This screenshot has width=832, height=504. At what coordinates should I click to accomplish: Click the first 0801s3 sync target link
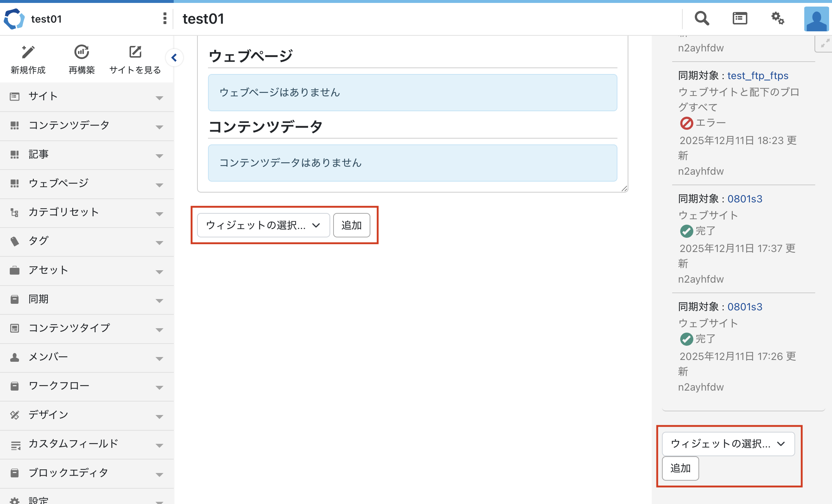click(x=744, y=199)
